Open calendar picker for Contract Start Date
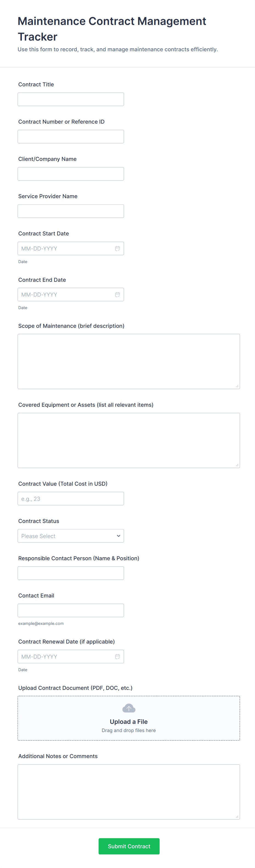255x868 pixels. point(117,249)
